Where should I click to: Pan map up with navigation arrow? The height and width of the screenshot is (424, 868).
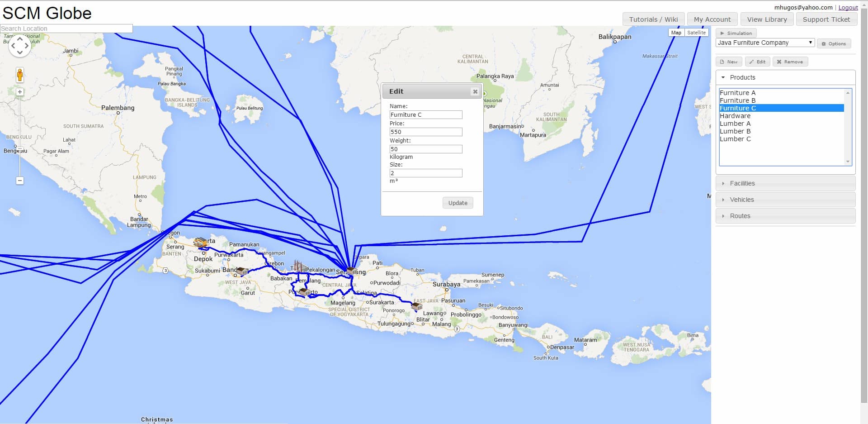click(20, 39)
